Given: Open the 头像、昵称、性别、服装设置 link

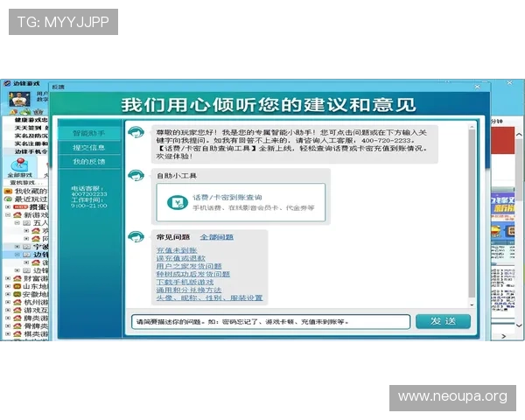Looking at the screenshot, I should [209, 297].
